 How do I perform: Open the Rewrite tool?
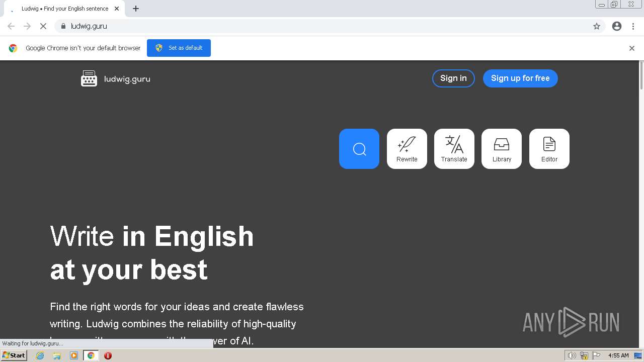coord(407,149)
